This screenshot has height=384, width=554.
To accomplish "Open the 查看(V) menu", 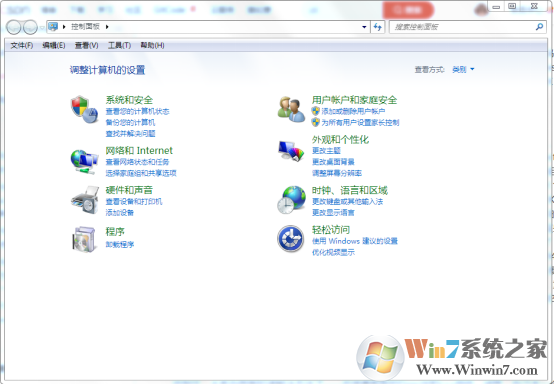I will click(87, 45).
